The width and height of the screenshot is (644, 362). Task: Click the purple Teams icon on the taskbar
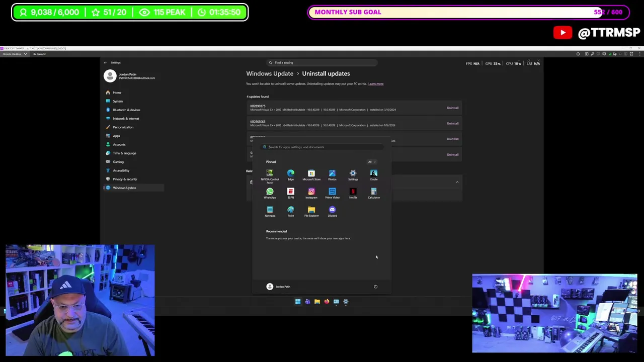307,302
